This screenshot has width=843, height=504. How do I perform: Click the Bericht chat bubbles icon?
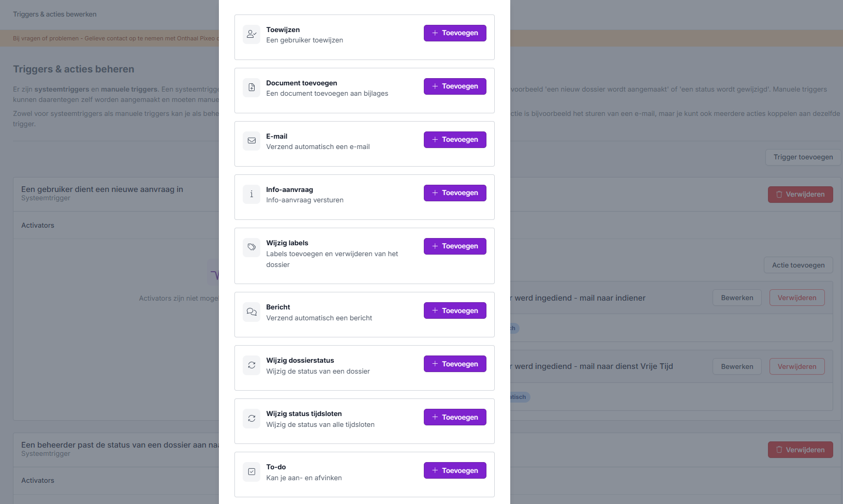[x=252, y=312]
